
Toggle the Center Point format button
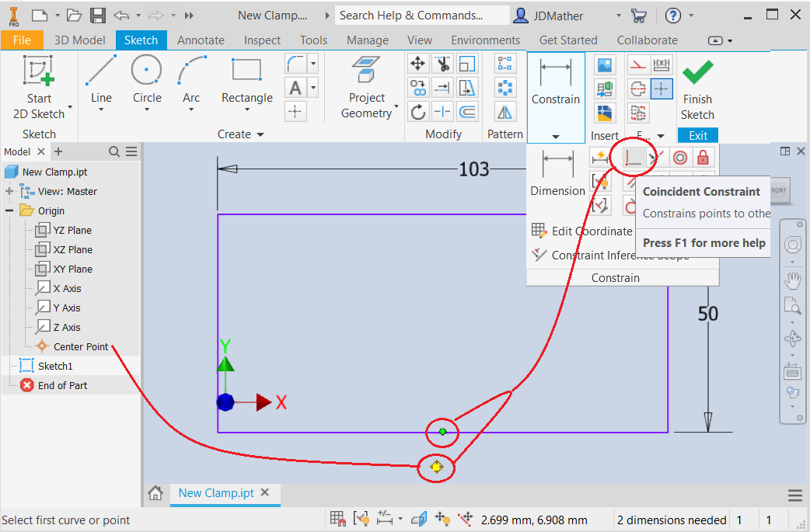pyautogui.click(x=662, y=89)
